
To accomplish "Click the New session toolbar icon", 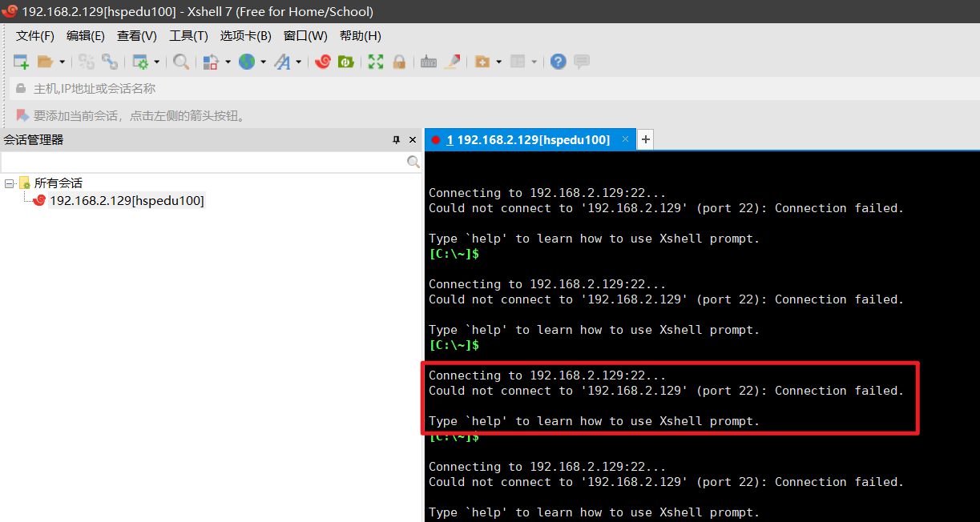I will pyautogui.click(x=22, y=62).
